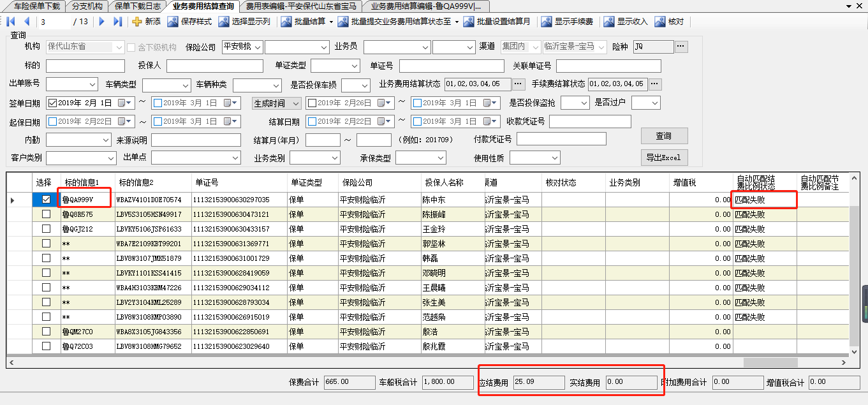Image resolution: width=868 pixels, height=405 pixels.
Task: Click the 保存样式 toolbar icon
Action: point(173,22)
